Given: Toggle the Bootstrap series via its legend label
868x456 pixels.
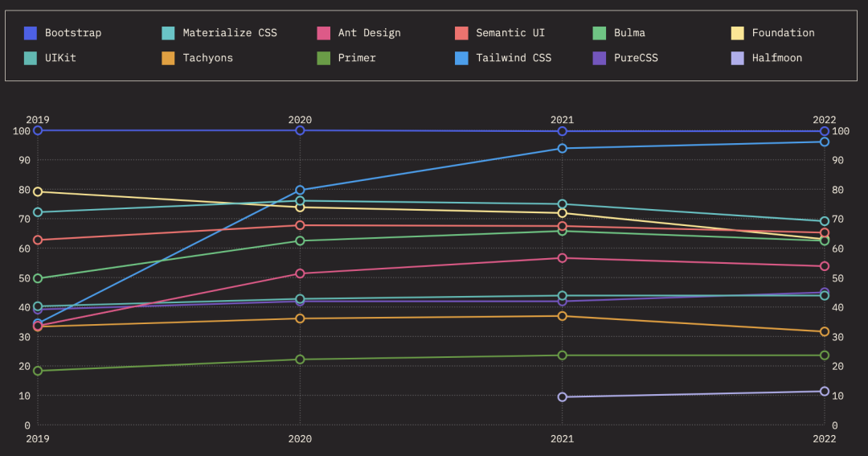Looking at the screenshot, I should point(73,33).
